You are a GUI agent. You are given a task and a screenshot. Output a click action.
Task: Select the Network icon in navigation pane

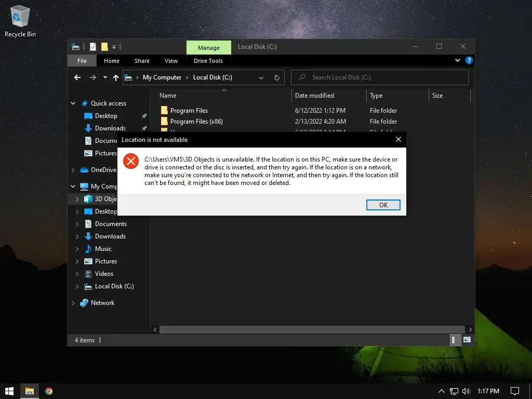[x=84, y=303]
